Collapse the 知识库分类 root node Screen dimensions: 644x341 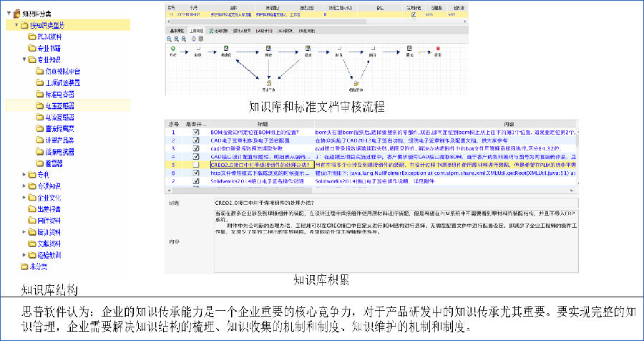click(9, 14)
